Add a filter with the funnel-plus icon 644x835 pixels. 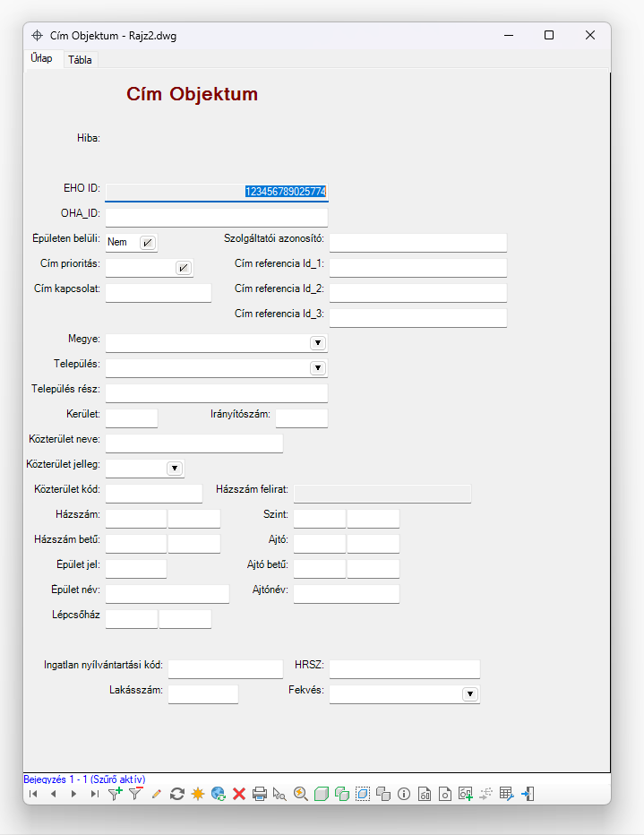coord(115,794)
